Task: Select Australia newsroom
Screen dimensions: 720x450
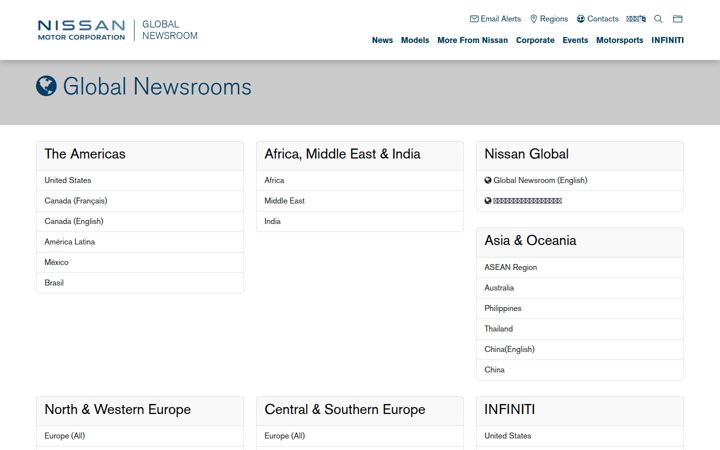Action: 580,288
